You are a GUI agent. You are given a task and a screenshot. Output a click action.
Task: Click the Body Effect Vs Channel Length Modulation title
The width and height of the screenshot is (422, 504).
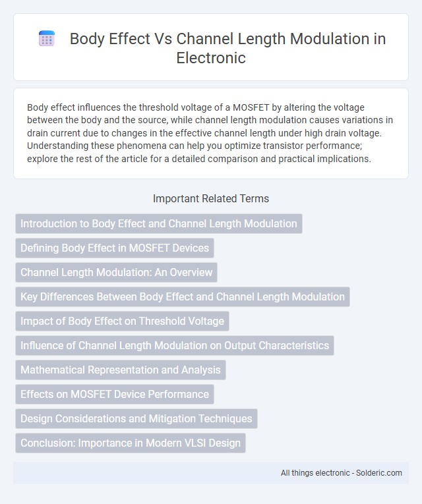(x=227, y=48)
